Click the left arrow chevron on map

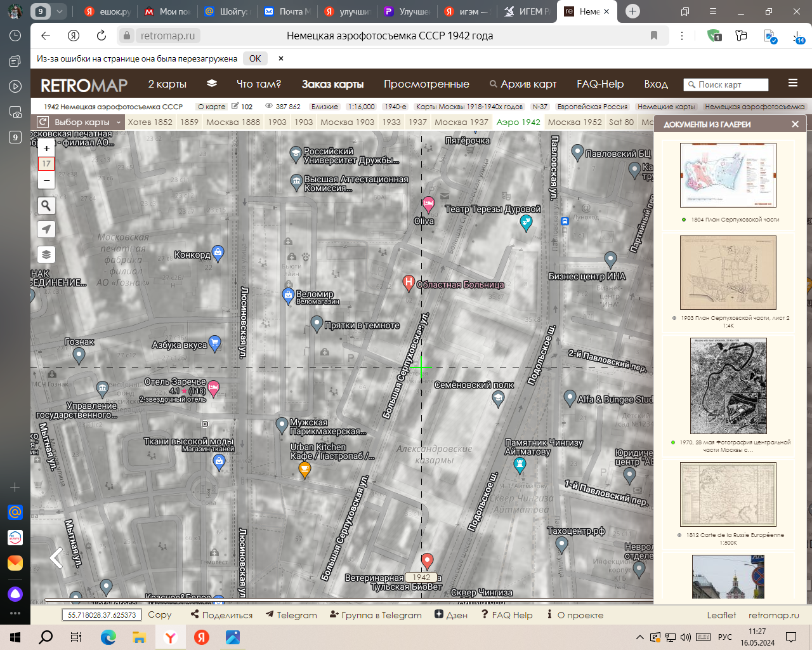click(56, 558)
